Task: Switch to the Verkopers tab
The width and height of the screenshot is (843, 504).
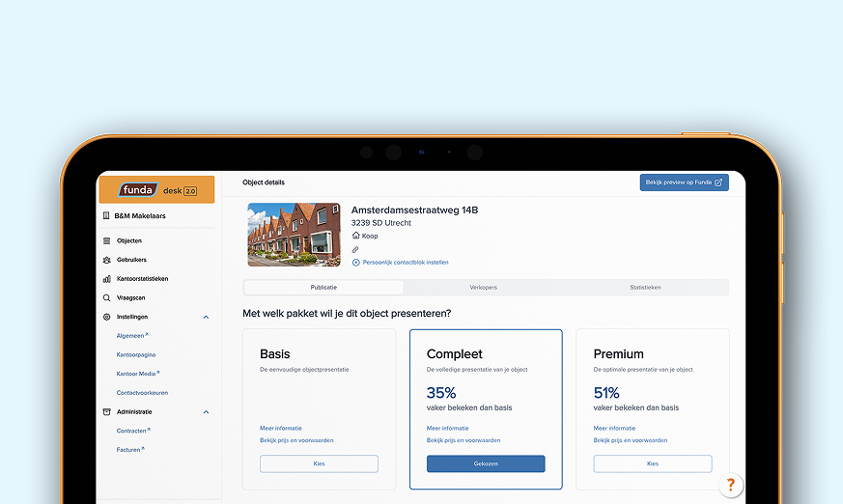Action: [484, 288]
